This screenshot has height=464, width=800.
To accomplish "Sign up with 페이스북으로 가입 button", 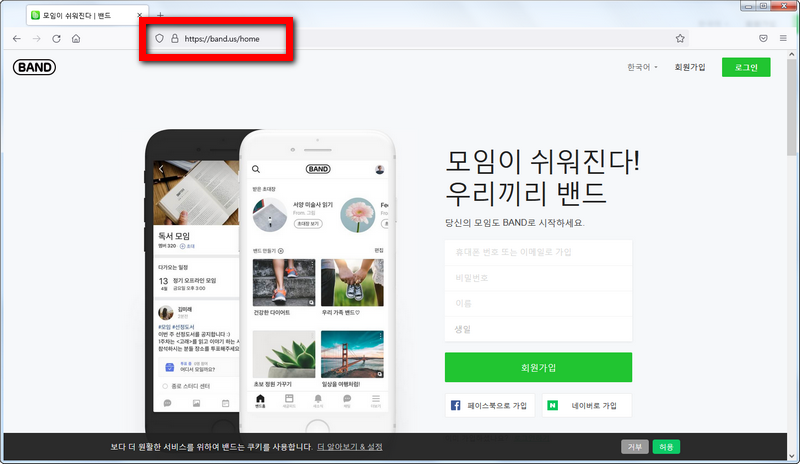I will 490,406.
